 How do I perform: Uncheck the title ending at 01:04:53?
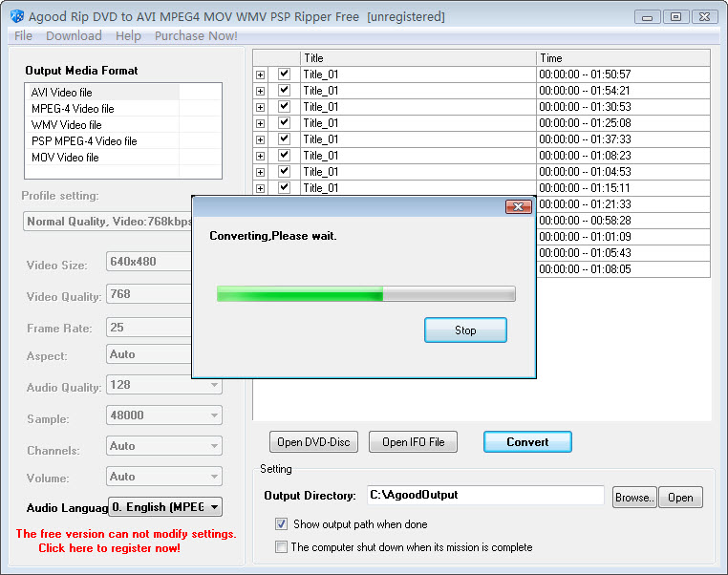pos(284,171)
